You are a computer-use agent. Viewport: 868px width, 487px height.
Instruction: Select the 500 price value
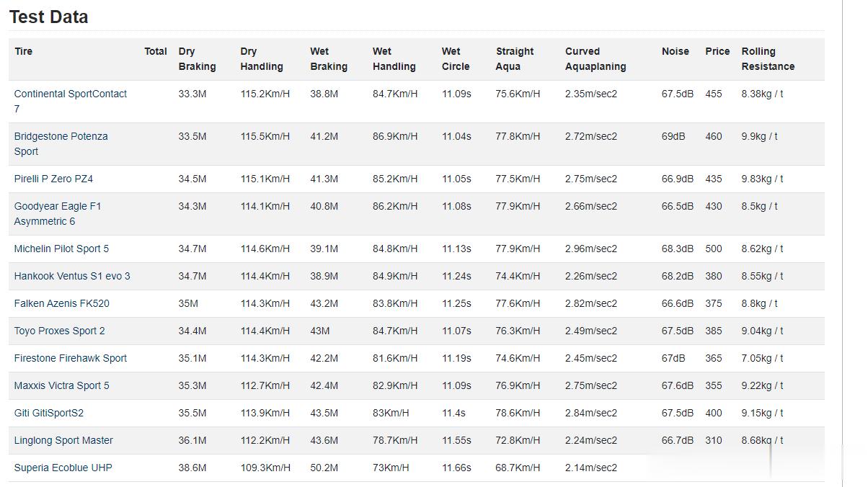point(714,249)
